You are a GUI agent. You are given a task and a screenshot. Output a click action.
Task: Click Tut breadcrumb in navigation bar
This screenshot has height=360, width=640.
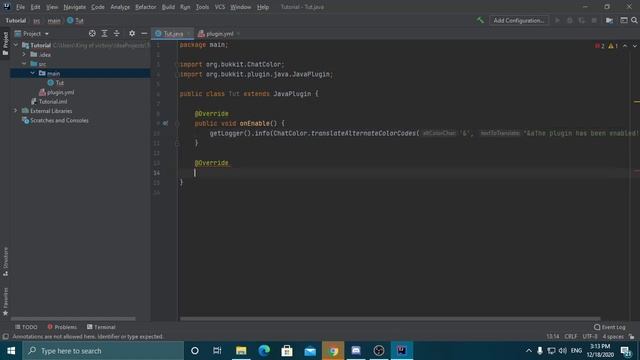coord(76,20)
